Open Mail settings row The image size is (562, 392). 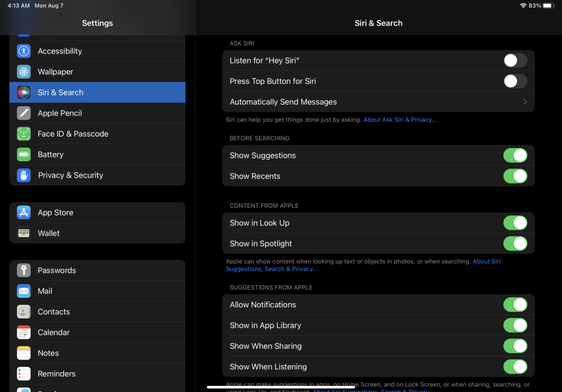pos(98,291)
